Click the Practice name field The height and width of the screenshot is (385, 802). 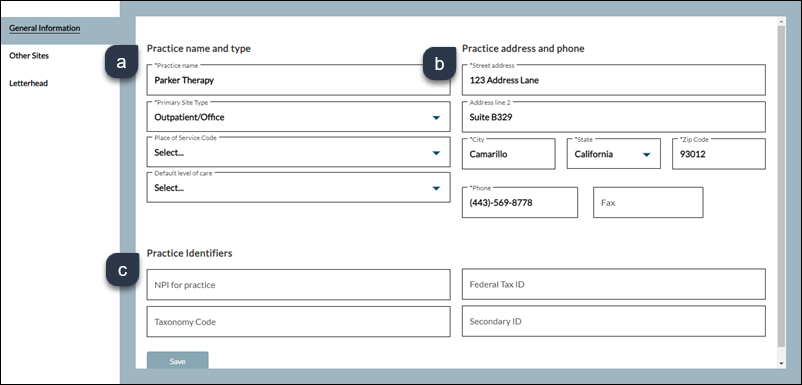point(298,80)
